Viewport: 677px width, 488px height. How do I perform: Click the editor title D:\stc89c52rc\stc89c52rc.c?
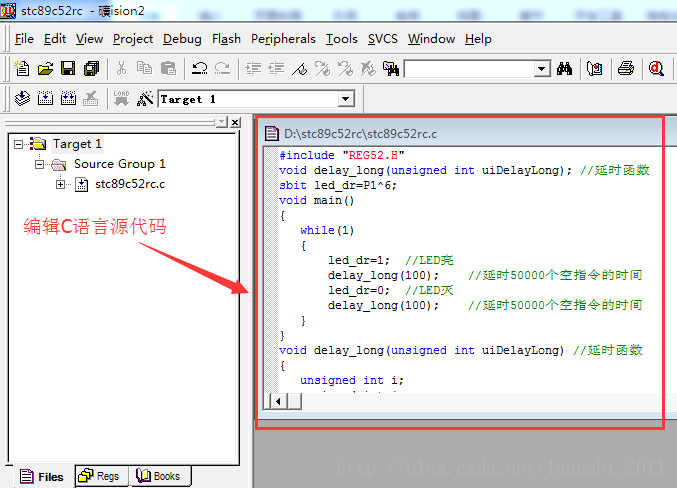tap(360, 134)
